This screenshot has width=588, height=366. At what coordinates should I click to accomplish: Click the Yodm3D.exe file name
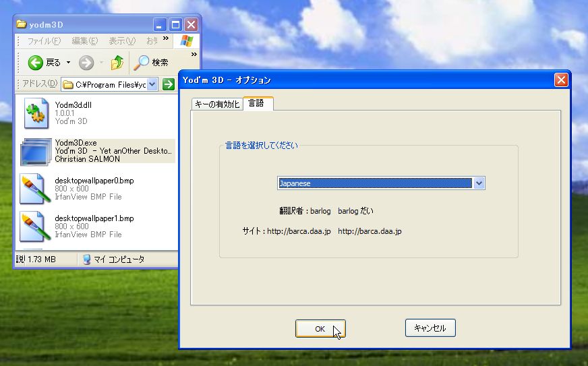[x=76, y=143]
